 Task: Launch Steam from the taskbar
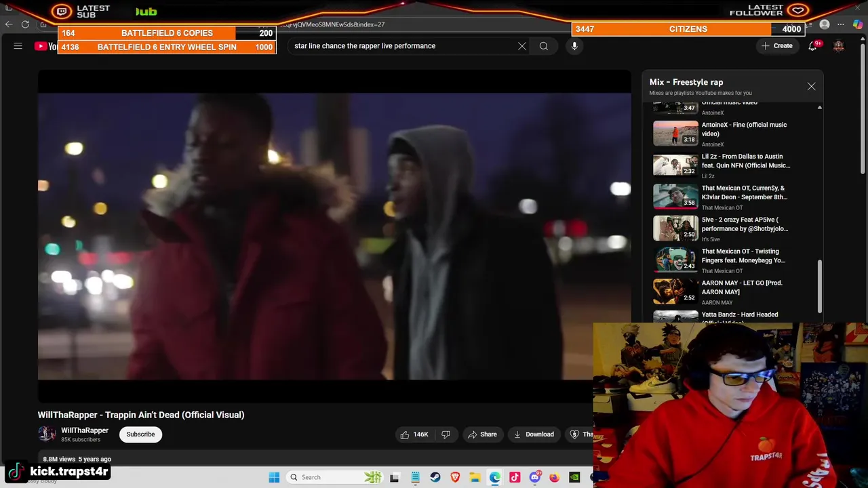(435, 477)
